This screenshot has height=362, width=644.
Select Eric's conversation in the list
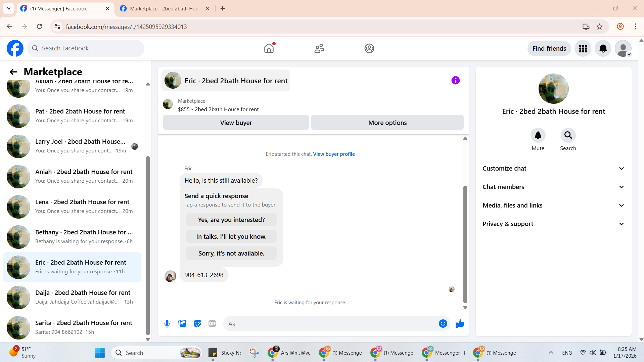pyautogui.click(x=72, y=267)
